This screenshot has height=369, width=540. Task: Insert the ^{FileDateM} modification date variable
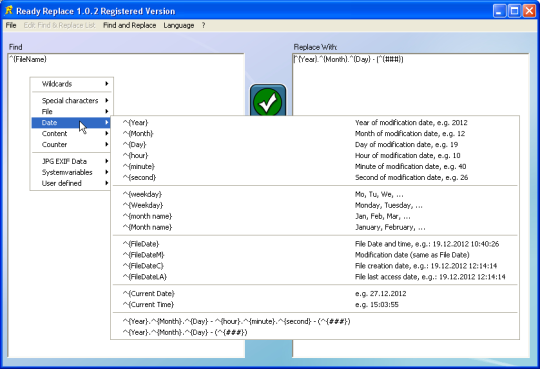click(x=315, y=255)
